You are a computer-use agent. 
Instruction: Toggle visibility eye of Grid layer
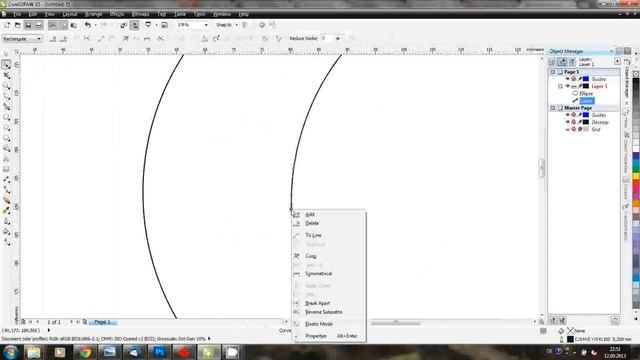(567, 129)
